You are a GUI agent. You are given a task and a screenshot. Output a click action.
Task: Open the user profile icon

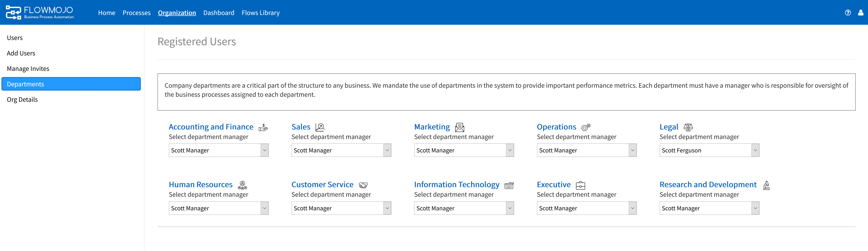coord(861,12)
